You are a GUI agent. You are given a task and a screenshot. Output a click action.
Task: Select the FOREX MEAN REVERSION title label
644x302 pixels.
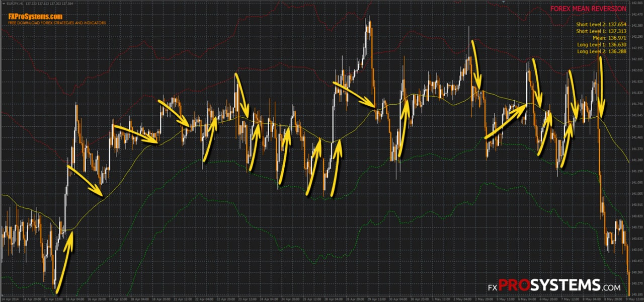(588, 9)
